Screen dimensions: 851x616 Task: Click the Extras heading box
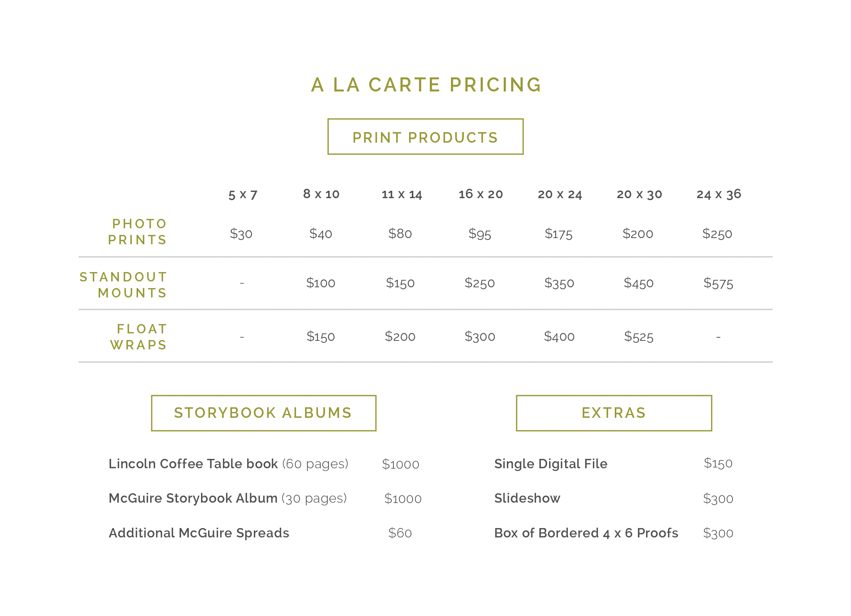(x=614, y=413)
